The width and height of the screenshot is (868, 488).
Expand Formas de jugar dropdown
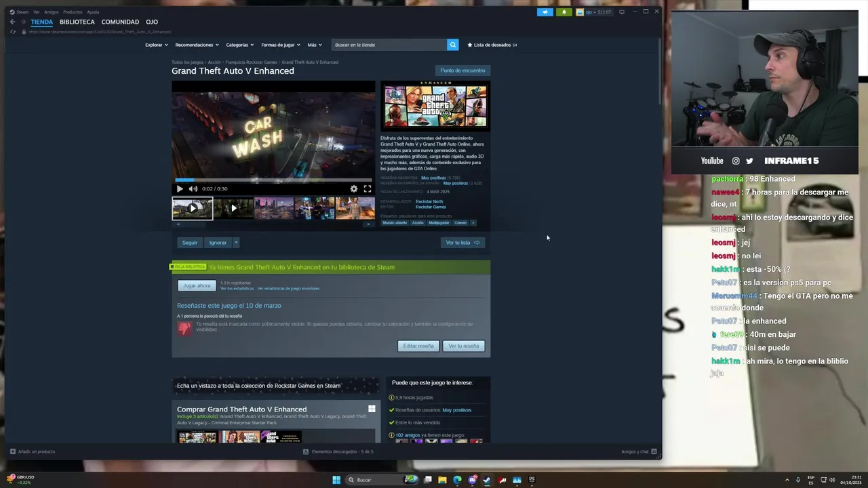[281, 45]
